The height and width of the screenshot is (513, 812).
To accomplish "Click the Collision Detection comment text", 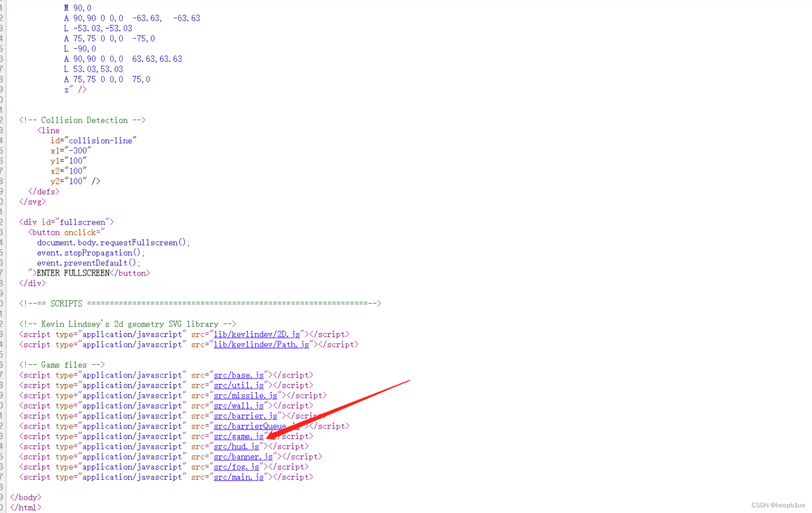I will (x=82, y=120).
